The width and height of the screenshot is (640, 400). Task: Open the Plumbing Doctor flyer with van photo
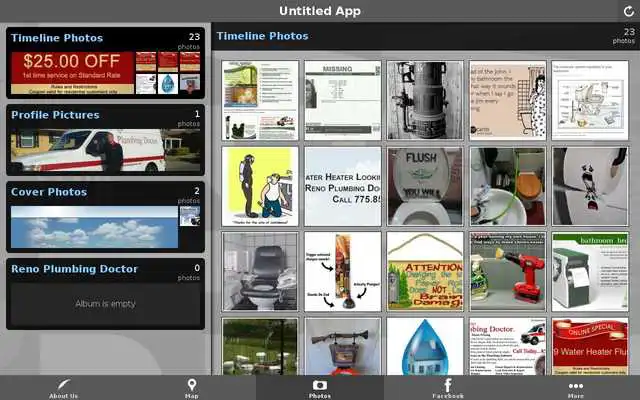[507, 347]
